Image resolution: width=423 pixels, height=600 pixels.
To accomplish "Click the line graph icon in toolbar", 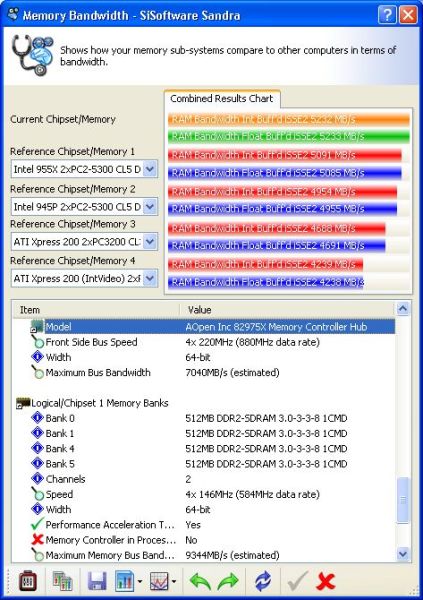I will [x=159, y=581].
